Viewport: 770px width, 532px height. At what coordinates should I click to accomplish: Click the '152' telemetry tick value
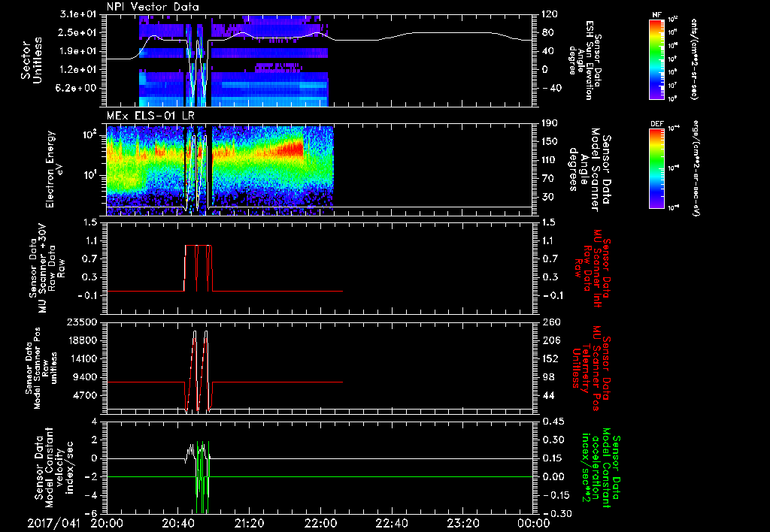[550, 358]
